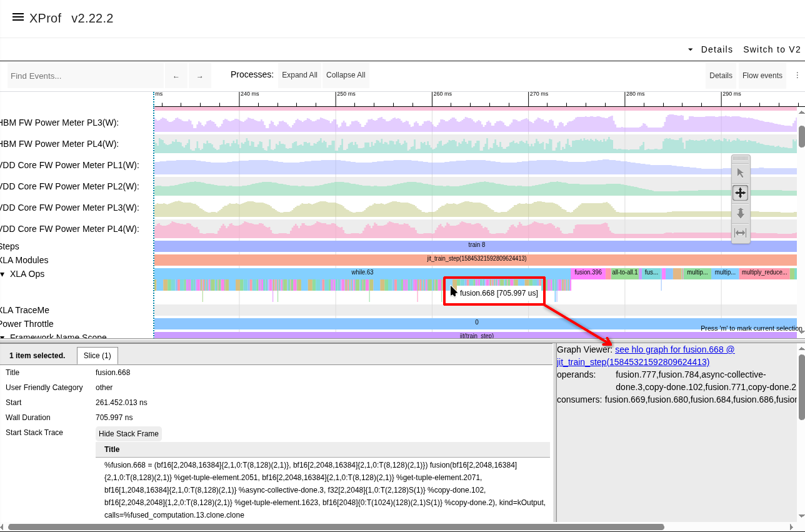
Task: Select the timing tool
Action: (x=741, y=233)
